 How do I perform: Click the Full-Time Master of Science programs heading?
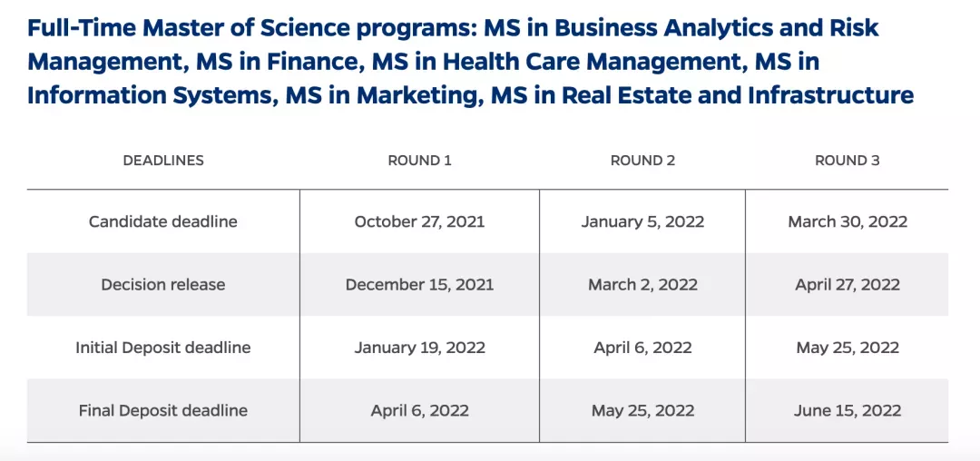point(470,61)
